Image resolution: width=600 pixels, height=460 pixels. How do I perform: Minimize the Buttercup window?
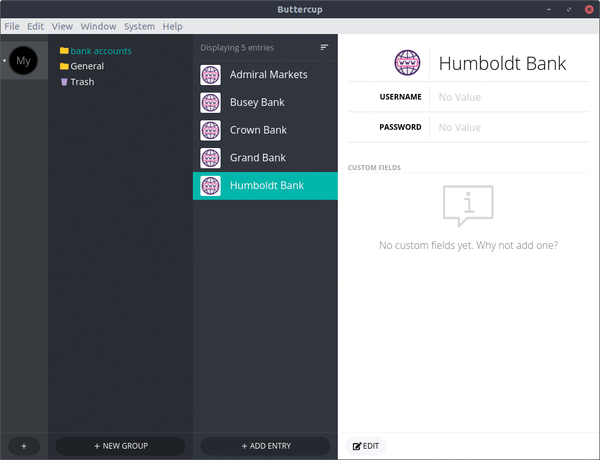click(549, 9)
